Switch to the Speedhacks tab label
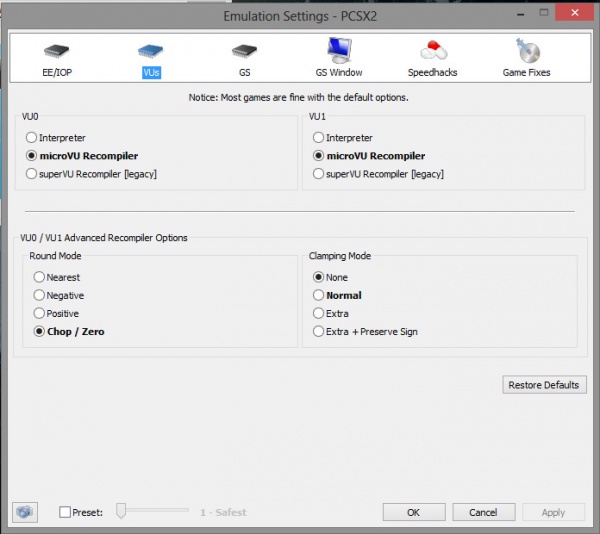Viewport: 600px width, 534px height. pos(433,72)
